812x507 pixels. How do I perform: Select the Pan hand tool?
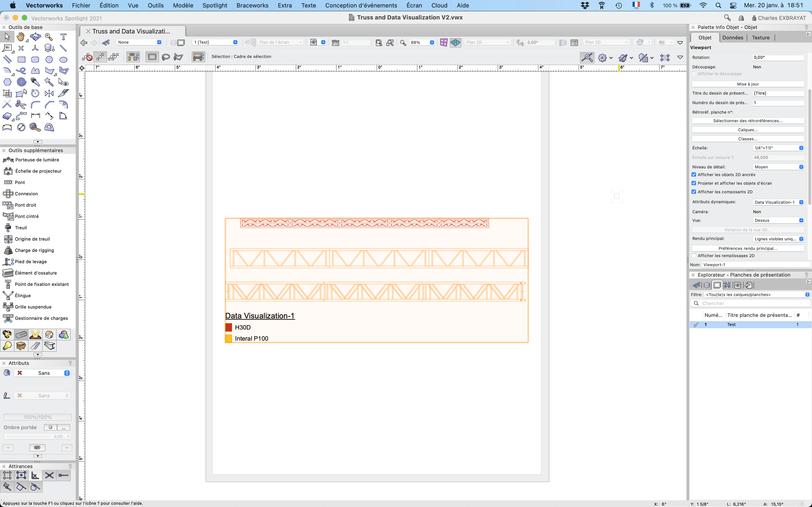21,37
